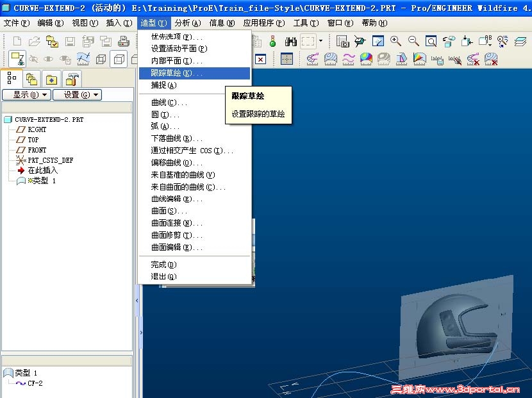Viewport: 532px width, 398px height.
Task: Choose 捕捉(A) menu entry
Action: (194, 85)
